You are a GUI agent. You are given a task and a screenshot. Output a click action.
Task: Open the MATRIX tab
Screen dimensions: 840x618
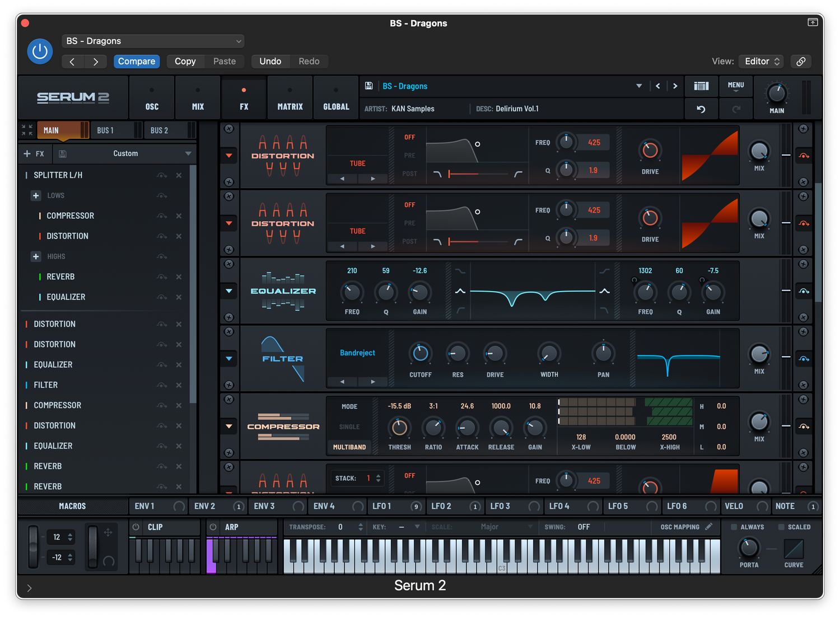click(x=290, y=99)
